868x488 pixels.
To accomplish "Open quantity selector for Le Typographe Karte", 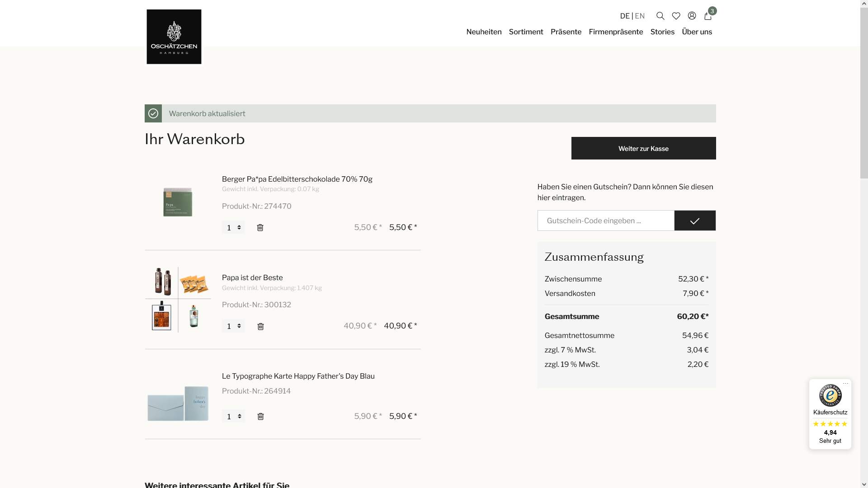I will [233, 416].
